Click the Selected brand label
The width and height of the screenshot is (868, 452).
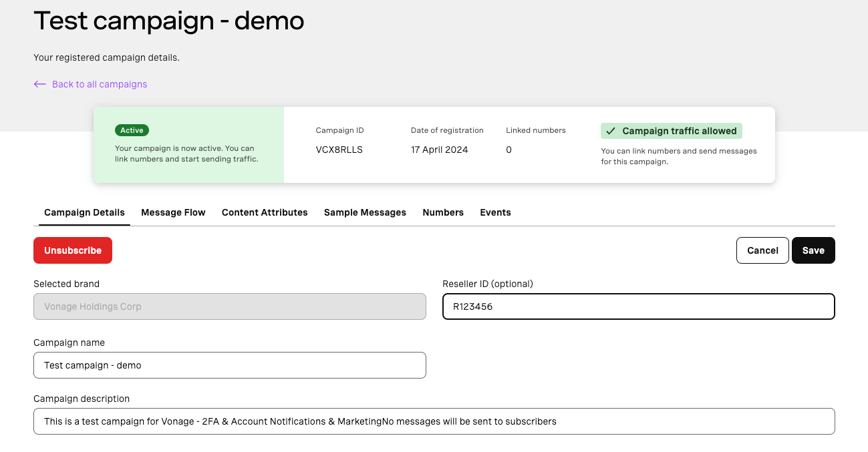point(66,284)
